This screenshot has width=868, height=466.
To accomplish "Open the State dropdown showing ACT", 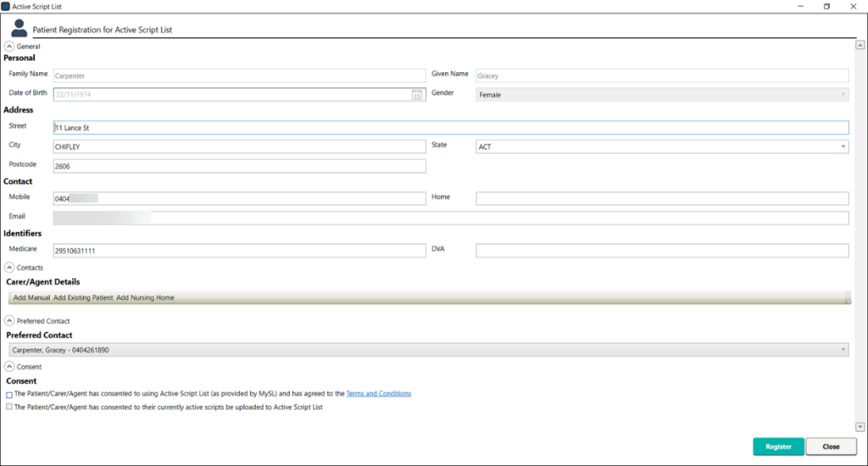I will (662, 147).
